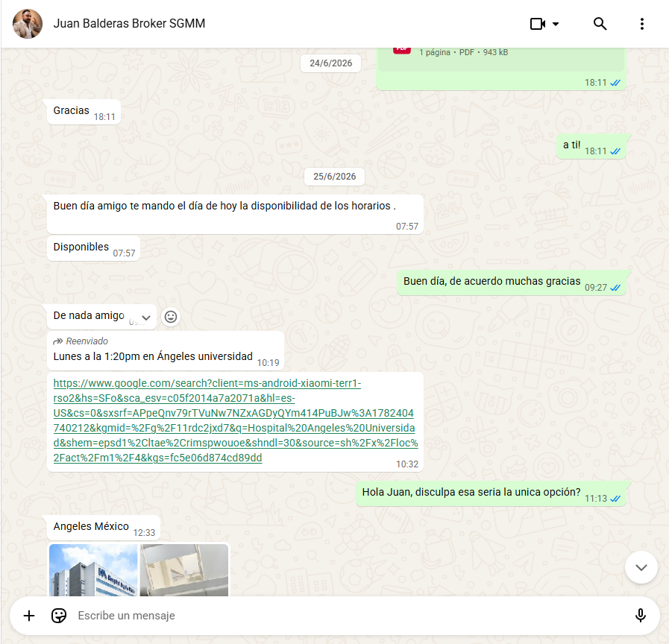
Task: Open the three-dot chat menu
Action: pos(641,24)
